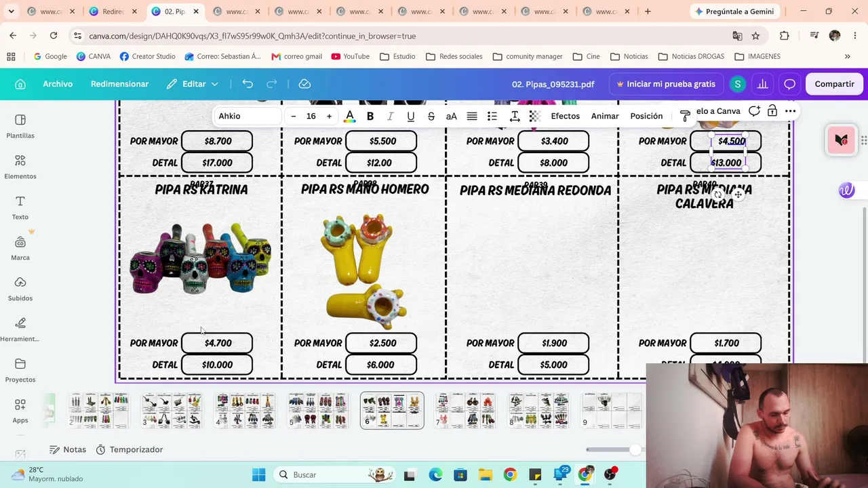Toggle uppercase aA text case
The width and height of the screenshot is (868, 488).
click(x=451, y=117)
